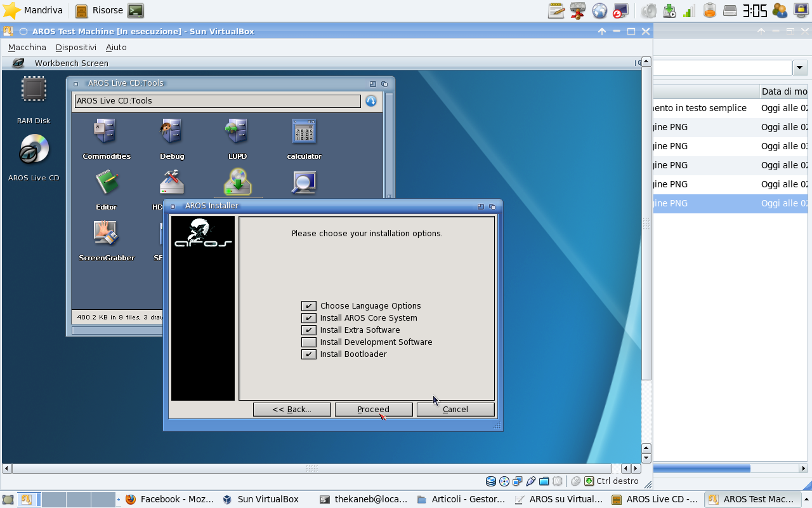Click the 3:05 clock
812x508 pixels.
click(x=755, y=10)
